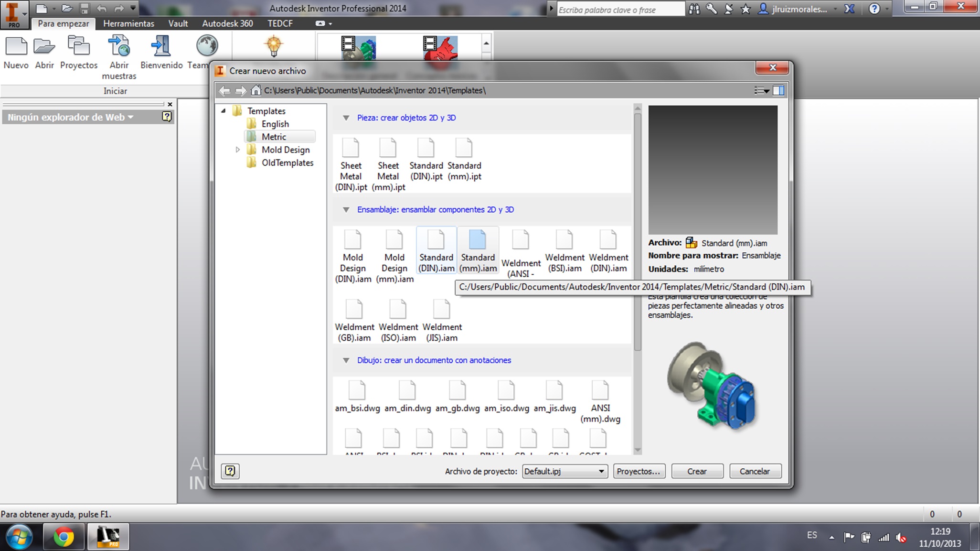Click the Team Web globe icon
The height and width of the screenshot is (551, 980).
pyautogui.click(x=207, y=46)
